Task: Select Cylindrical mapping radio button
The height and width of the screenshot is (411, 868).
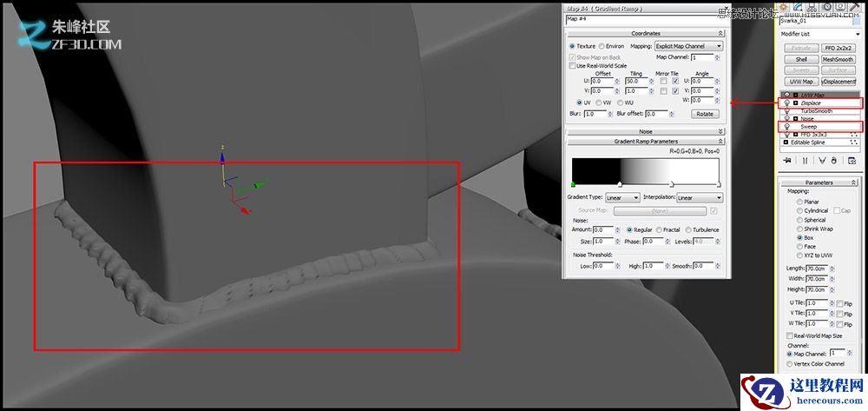Action: pos(799,210)
